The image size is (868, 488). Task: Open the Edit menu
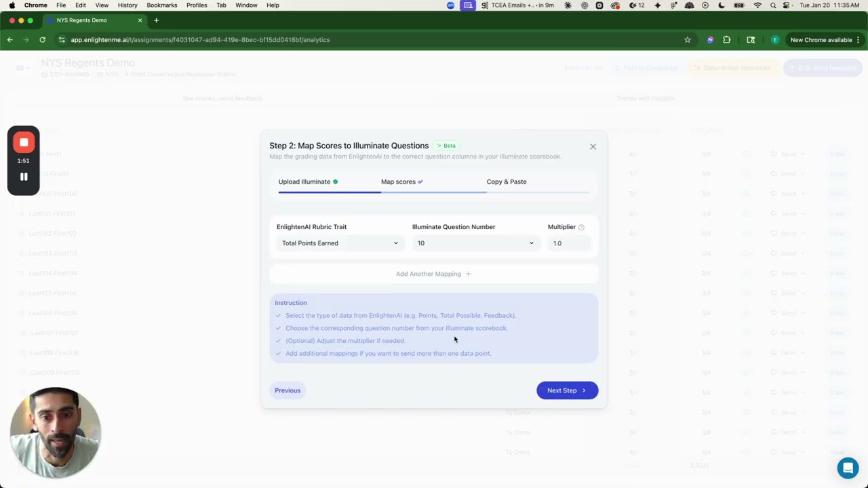pos(81,5)
